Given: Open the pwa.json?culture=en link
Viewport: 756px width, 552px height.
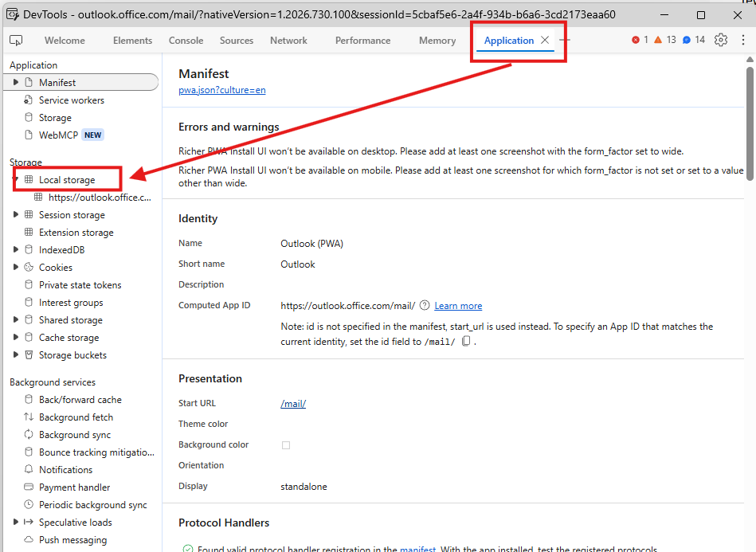Looking at the screenshot, I should coord(221,90).
